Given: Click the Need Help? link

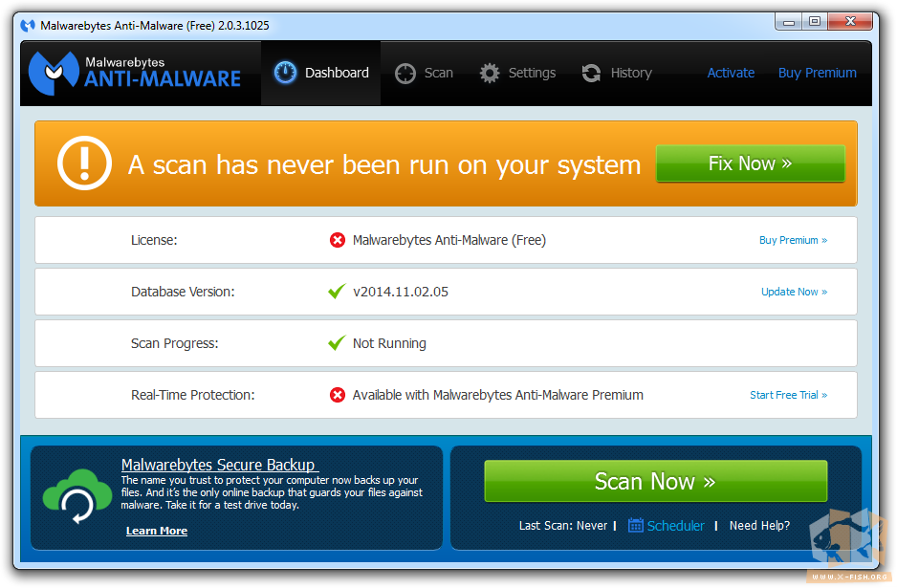Looking at the screenshot, I should coord(759,525).
